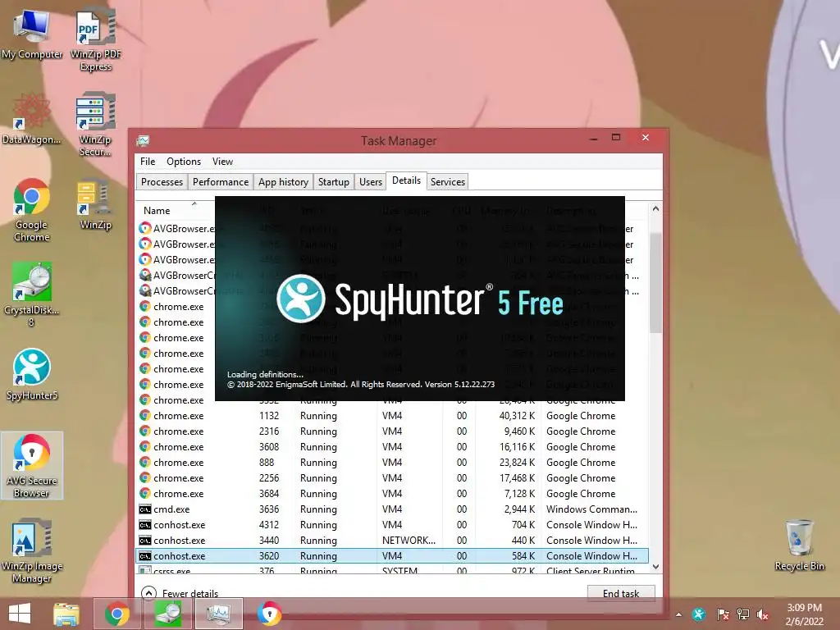This screenshot has width=840, height=630.
Task: Select cmd.exe process row
Action: 392,509
